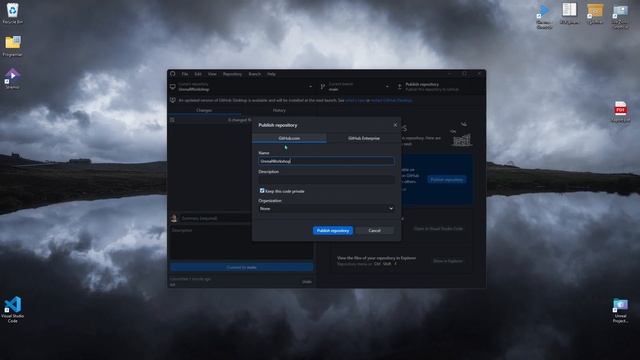Open the top-right corner desktop shortcut

pos(620,16)
